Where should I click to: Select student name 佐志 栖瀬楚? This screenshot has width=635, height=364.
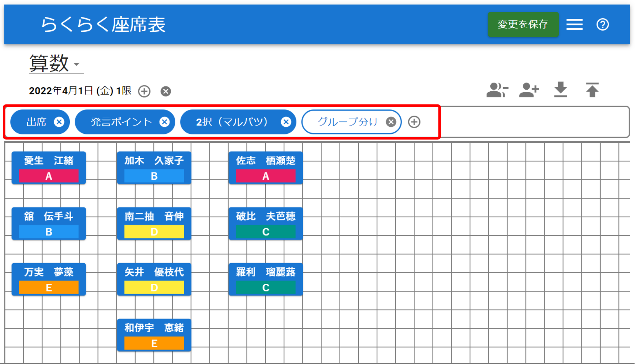[x=266, y=160]
